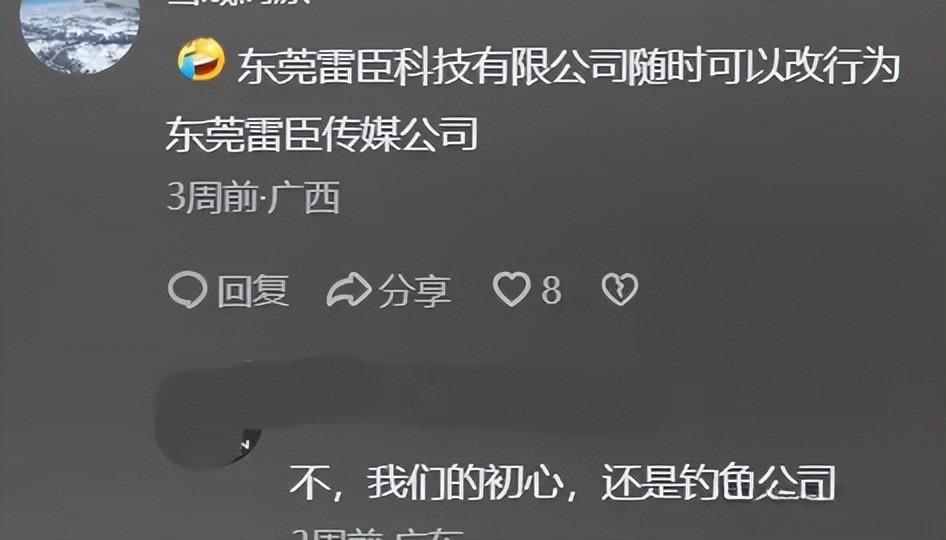Screen dimensions: 946x540
Task: Click the text 东莞雷臣传媒公司
Action: click(322, 133)
